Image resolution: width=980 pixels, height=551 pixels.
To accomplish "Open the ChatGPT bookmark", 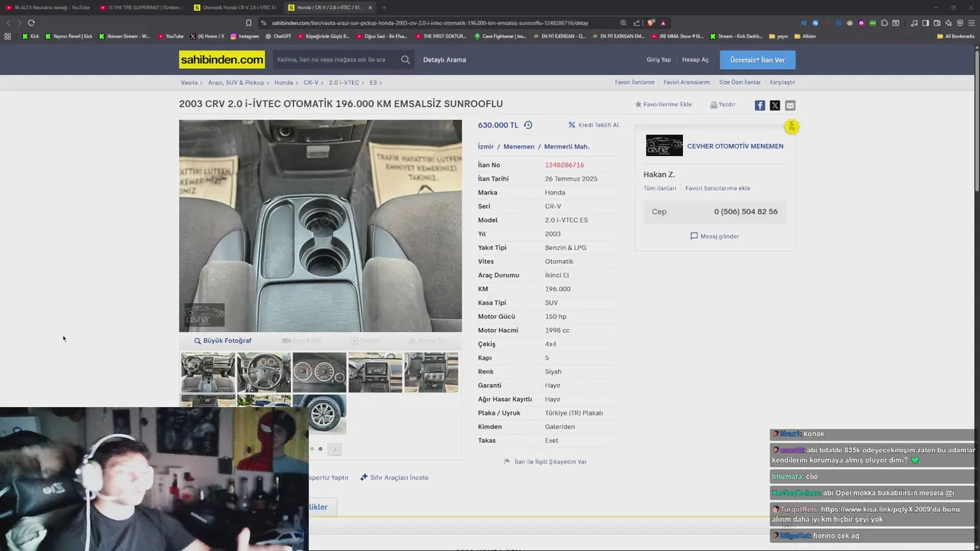I will click(x=279, y=36).
